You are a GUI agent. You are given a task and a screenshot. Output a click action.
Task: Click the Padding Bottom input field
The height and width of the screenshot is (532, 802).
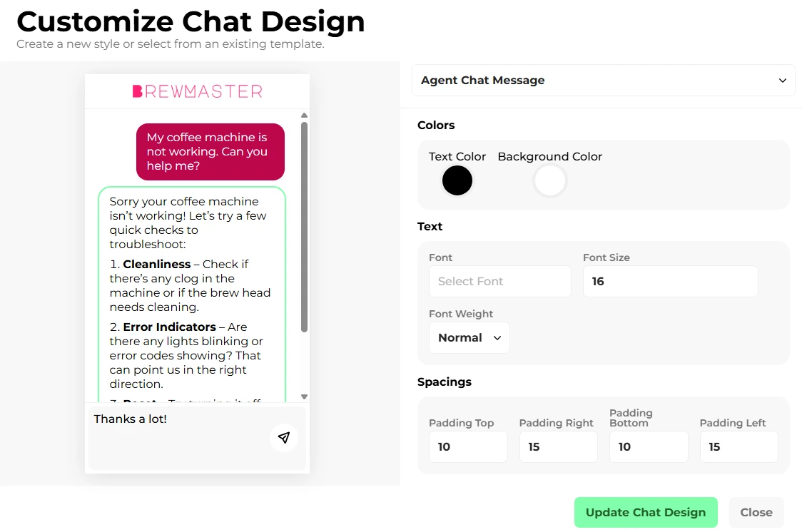pos(648,447)
